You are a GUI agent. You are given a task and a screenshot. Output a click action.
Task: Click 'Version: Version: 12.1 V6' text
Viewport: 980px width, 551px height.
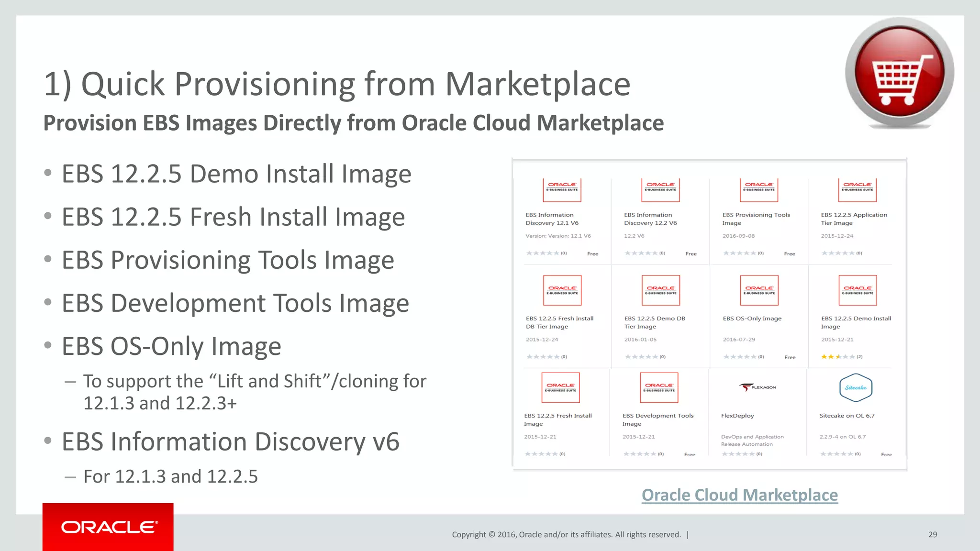558,236
